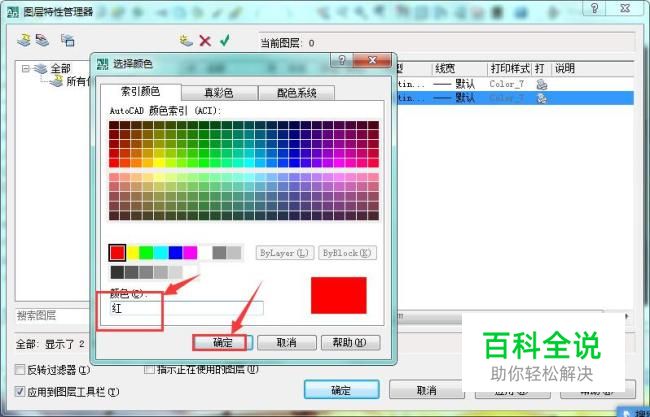650x417 pixels.
Task: Click the 说明 column header
Action: coord(565,69)
